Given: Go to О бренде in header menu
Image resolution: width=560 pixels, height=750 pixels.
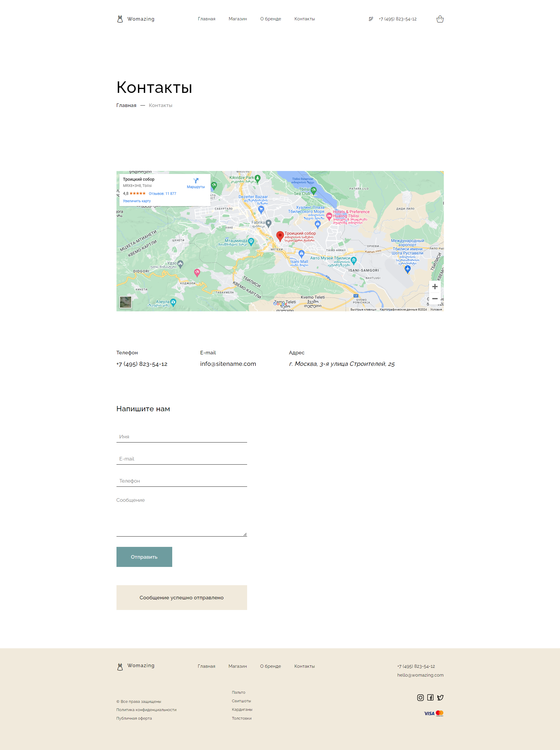Looking at the screenshot, I should coord(270,19).
